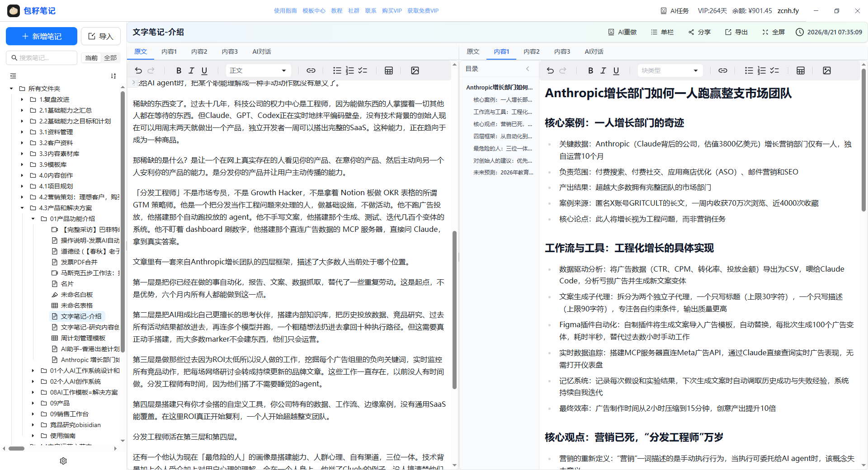This screenshot has width=868, height=470.
Task: Create a note with 新增笔记 button
Action: point(42,36)
